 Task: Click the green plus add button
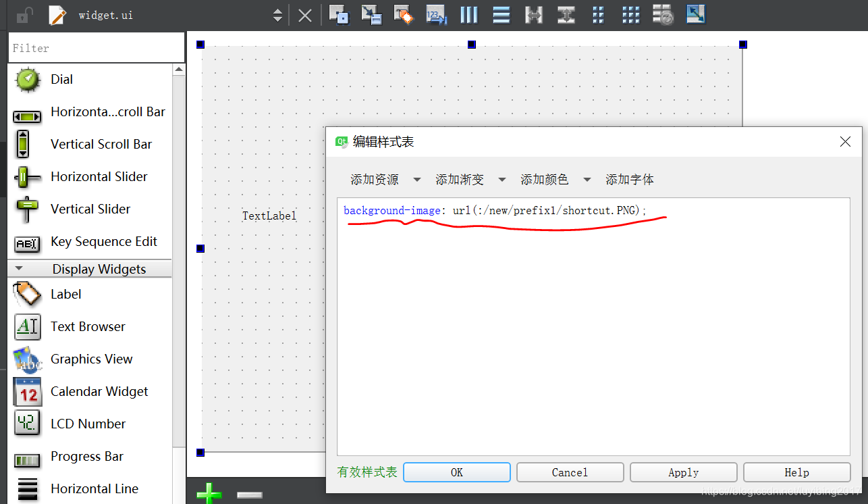pos(209,494)
